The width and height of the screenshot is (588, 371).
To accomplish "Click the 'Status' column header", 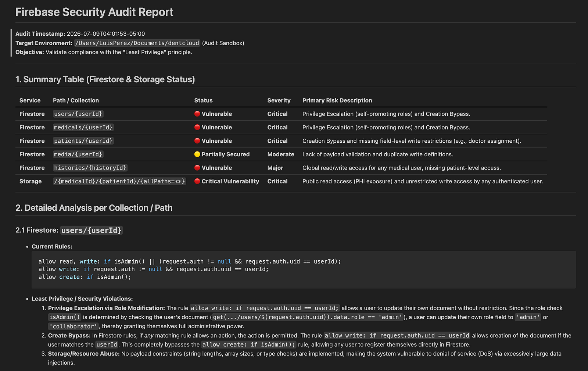I will pos(203,100).
